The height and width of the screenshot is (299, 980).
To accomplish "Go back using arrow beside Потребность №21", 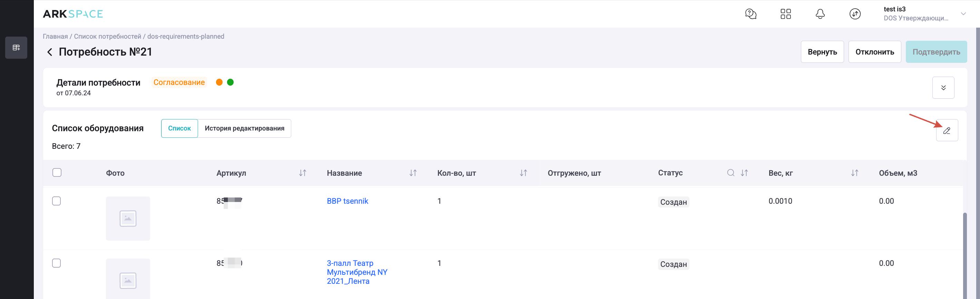I will pyautogui.click(x=49, y=52).
